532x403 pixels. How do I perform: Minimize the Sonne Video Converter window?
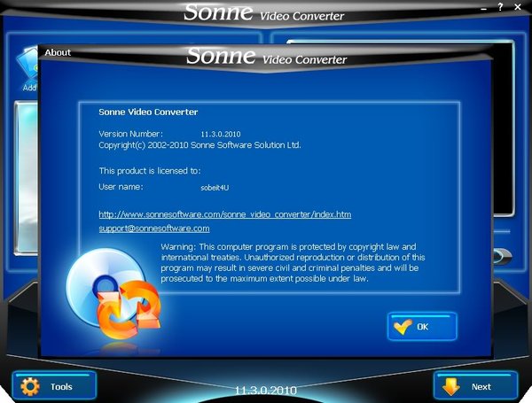point(484,8)
